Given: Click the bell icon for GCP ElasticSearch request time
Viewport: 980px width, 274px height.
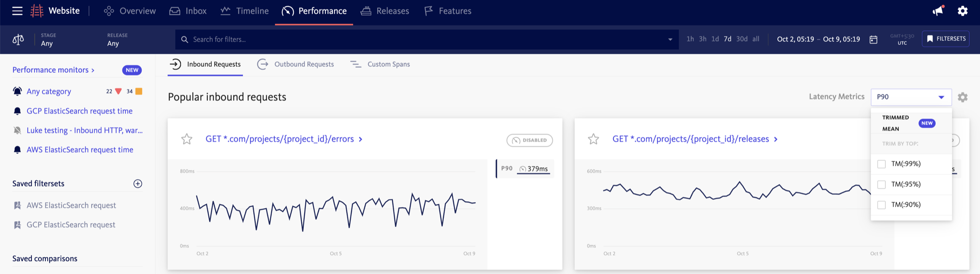Looking at the screenshot, I should coord(17,111).
